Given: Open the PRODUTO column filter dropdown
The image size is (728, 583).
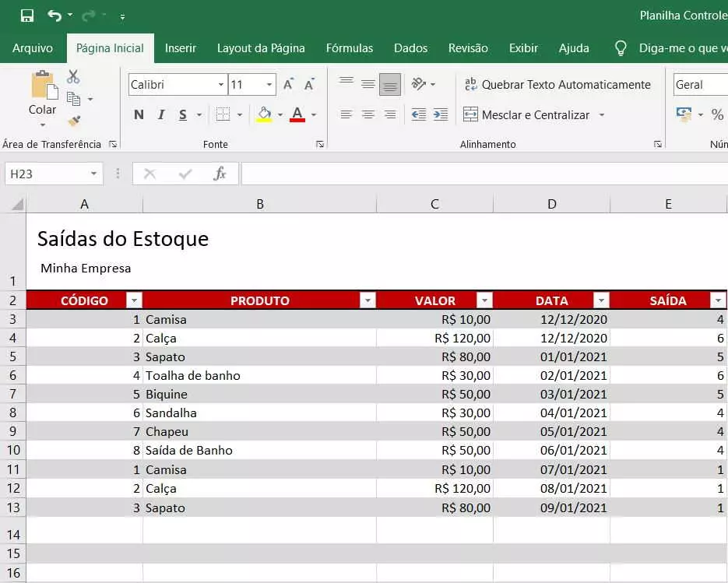Looking at the screenshot, I should [368, 300].
